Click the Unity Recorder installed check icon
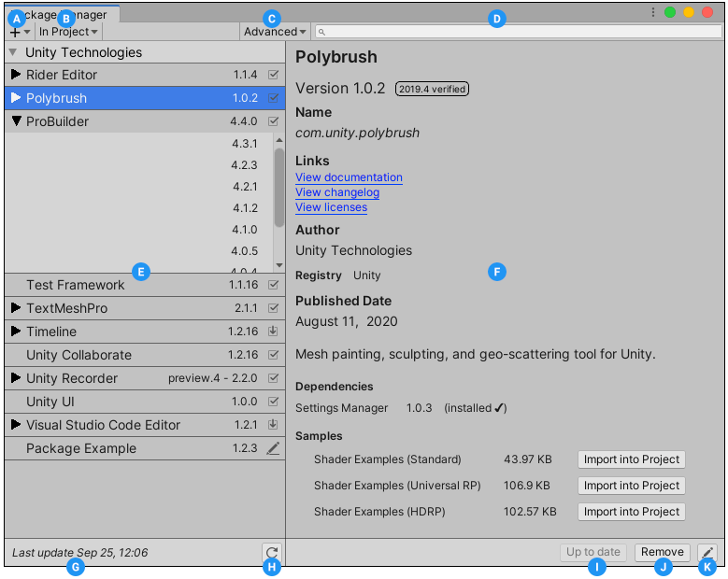The height and width of the screenshot is (579, 728). click(x=274, y=377)
